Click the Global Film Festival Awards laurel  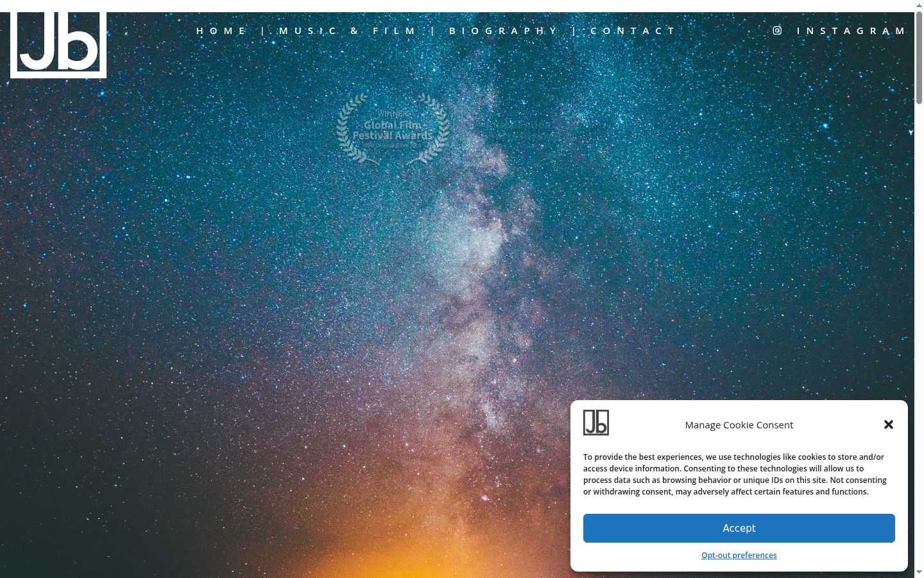[x=393, y=128]
